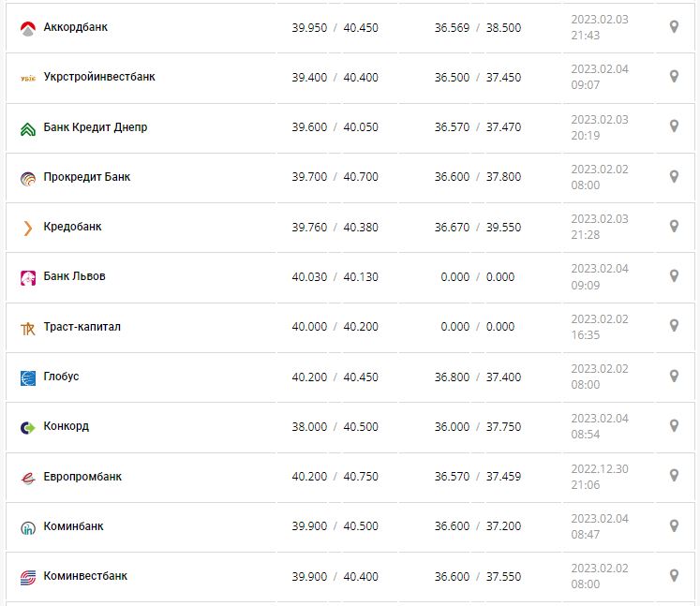The image size is (700, 606).
Task: Click the Глобус update date 2023.02.02
Action: point(600,369)
